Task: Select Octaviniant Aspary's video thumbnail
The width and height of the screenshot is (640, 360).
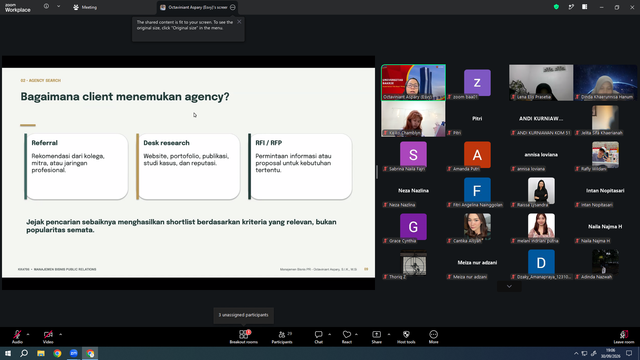Action: coord(413,82)
